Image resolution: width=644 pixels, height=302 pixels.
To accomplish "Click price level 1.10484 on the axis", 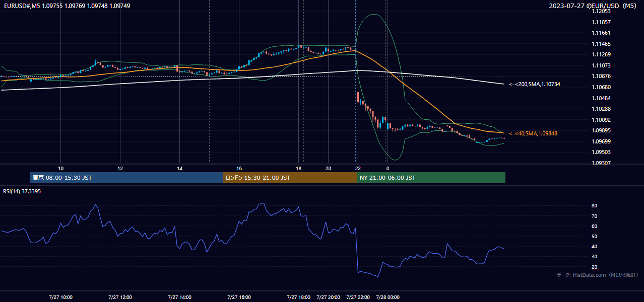I will 602,98.
